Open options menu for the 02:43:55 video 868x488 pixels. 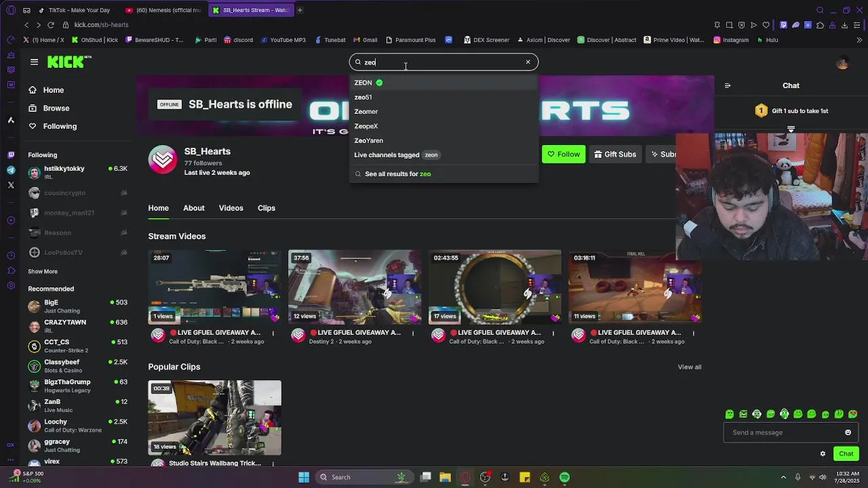tap(553, 333)
